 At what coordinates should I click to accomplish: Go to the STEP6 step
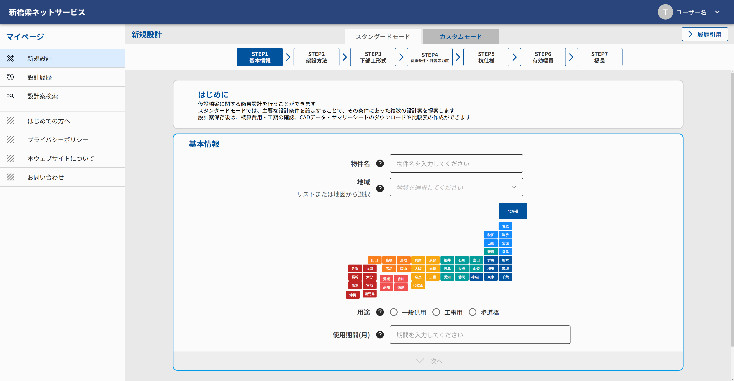click(x=543, y=57)
